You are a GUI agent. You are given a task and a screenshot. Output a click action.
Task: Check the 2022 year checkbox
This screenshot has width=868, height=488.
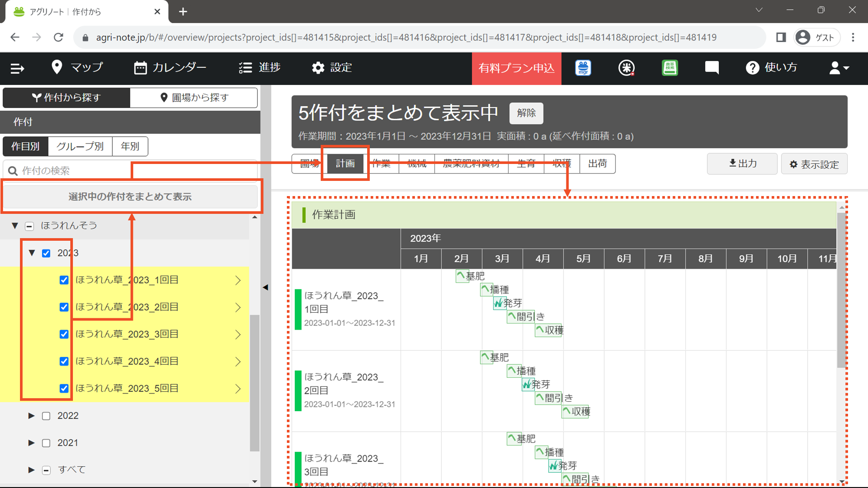(46, 416)
